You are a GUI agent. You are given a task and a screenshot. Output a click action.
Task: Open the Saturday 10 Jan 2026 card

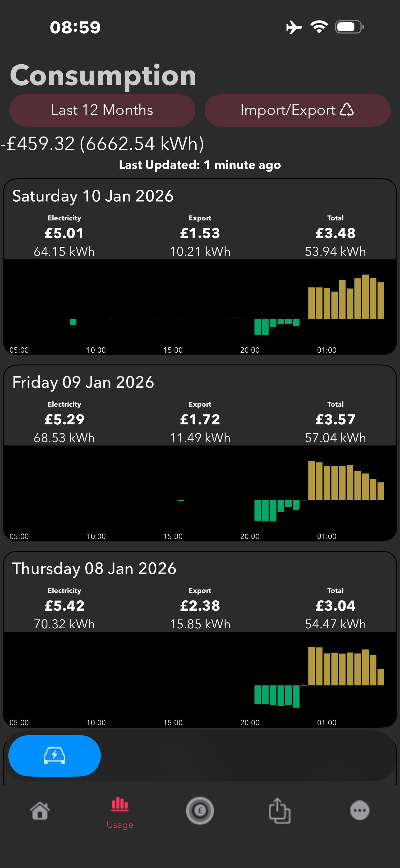point(200,267)
